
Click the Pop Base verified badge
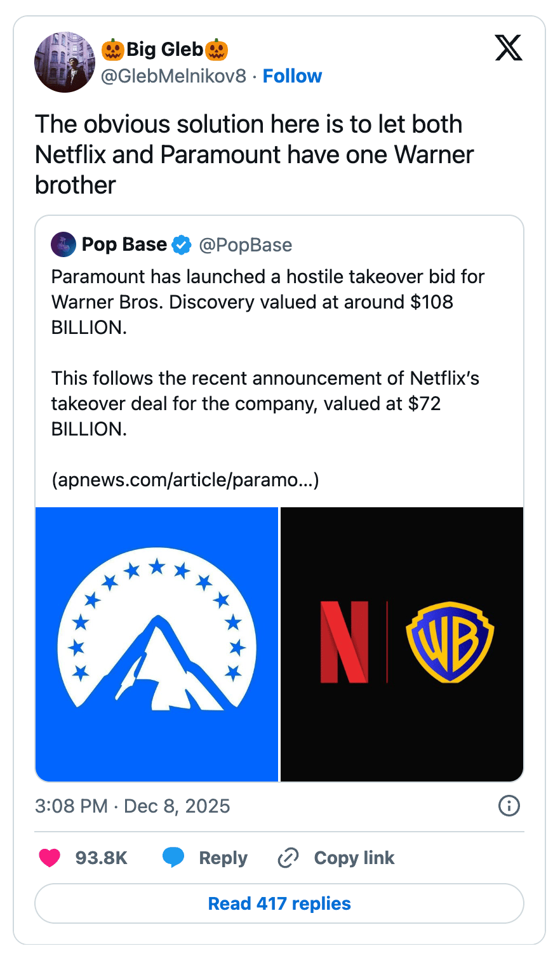click(x=182, y=244)
